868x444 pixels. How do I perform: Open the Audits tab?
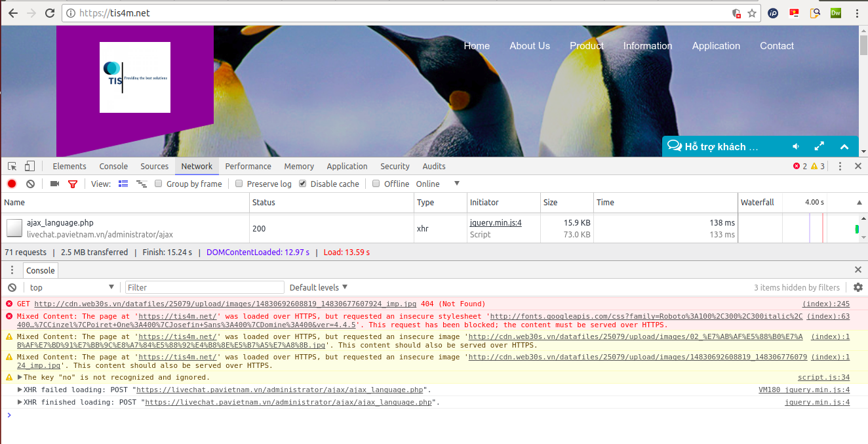(434, 167)
